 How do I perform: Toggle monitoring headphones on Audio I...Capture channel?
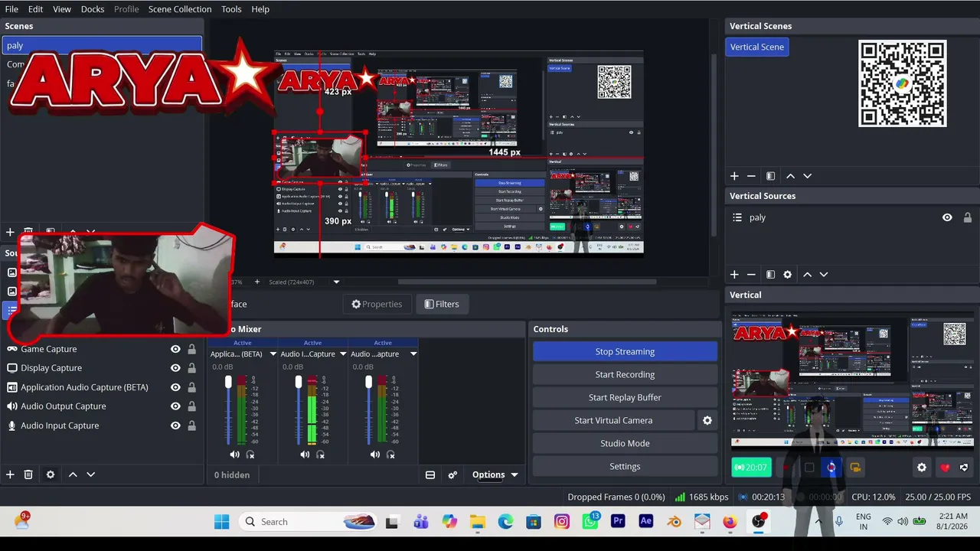click(x=321, y=455)
